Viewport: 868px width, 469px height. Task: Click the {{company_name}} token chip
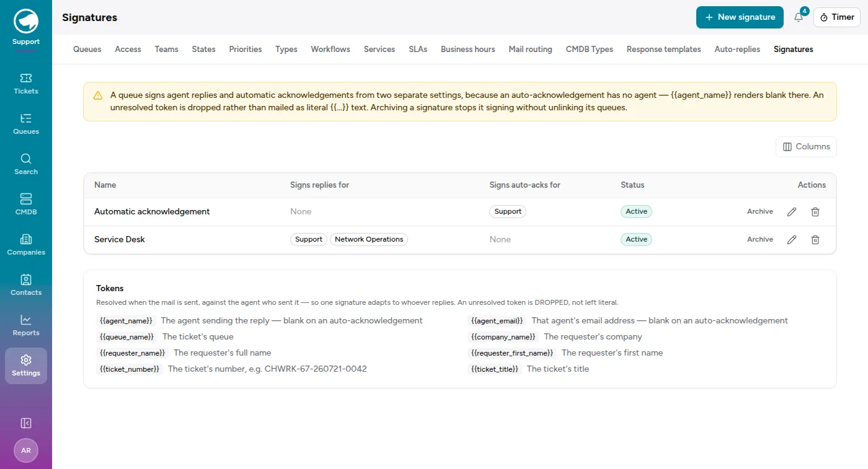pyautogui.click(x=503, y=337)
